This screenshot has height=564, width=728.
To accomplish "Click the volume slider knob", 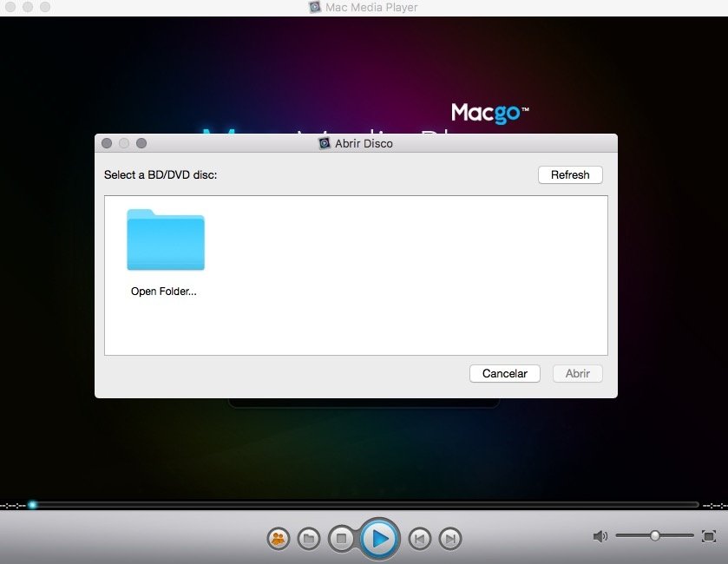I will pos(654,535).
